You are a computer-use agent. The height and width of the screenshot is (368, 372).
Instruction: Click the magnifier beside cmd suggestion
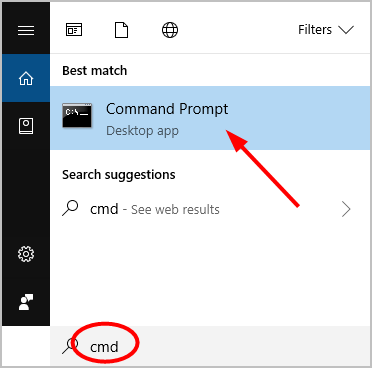[70, 209]
